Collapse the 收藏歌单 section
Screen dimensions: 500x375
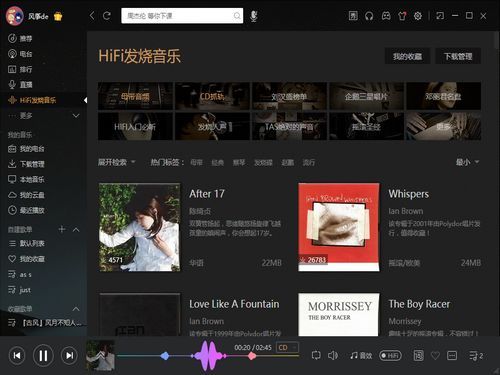pyautogui.click(x=76, y=309)
